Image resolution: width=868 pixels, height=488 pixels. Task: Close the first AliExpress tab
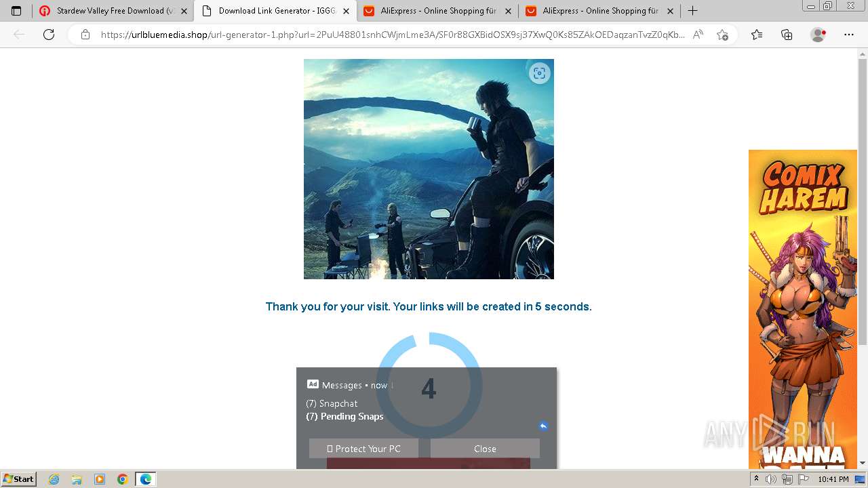tap(508, 11)
